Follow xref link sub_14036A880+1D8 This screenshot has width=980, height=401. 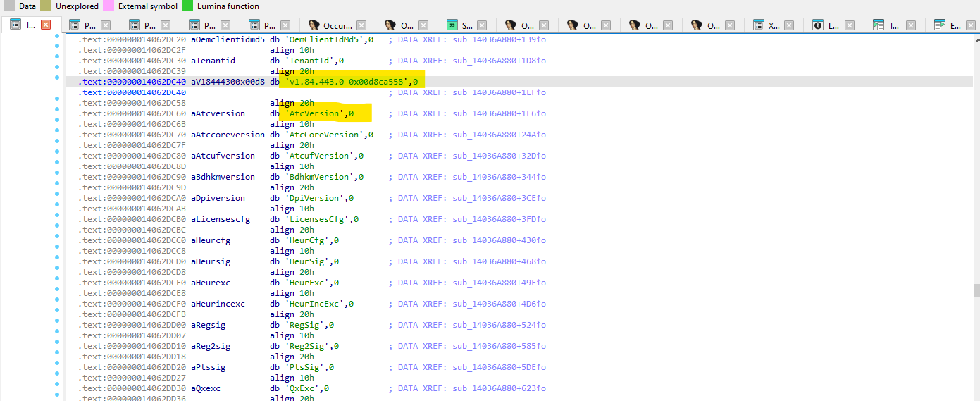(499, 61)
